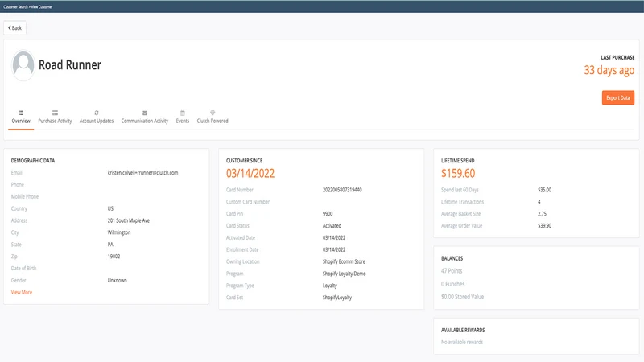Click the Account Updates refresh icon
Viewport: 644px width, 362px height.
(x=97, y=113)
